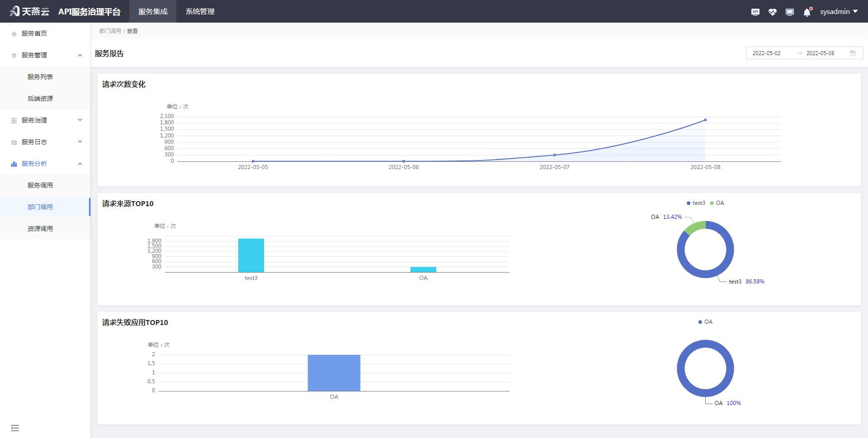Click the 部门调用 breadcrumb link

(110, 31)
